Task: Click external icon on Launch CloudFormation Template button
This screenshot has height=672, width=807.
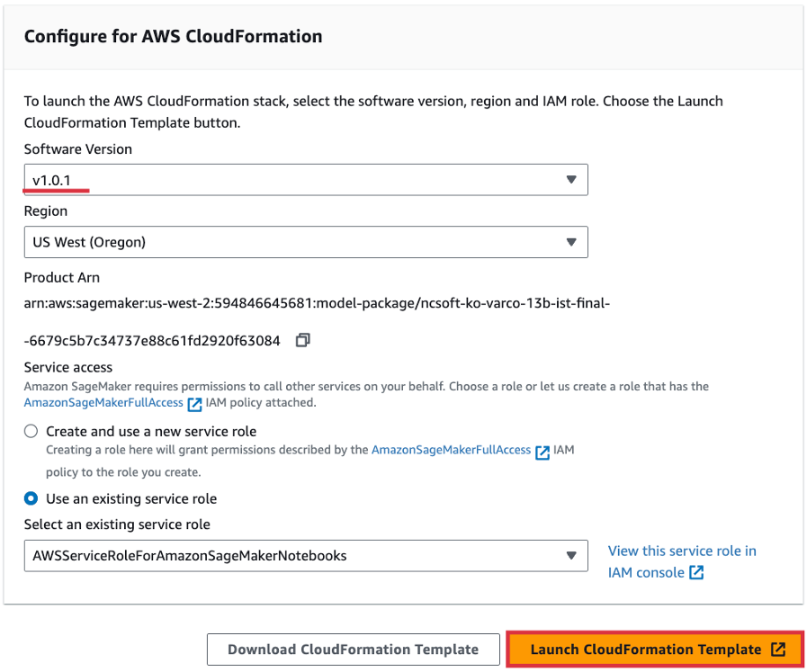Action: 779,650
